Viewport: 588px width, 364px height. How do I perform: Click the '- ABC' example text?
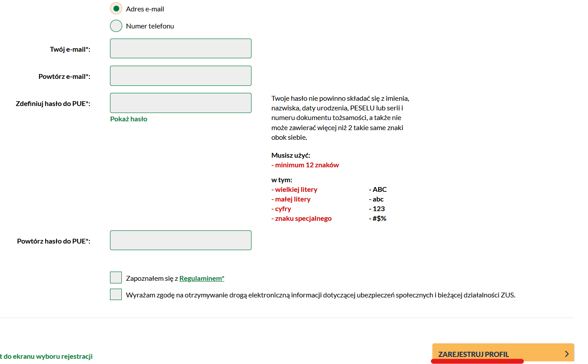pyautogui.click(x=378, y=190)
